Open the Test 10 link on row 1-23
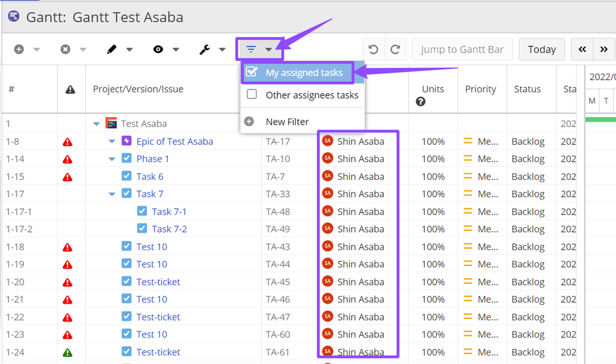616x364 pixels. [x=152, y=334]
